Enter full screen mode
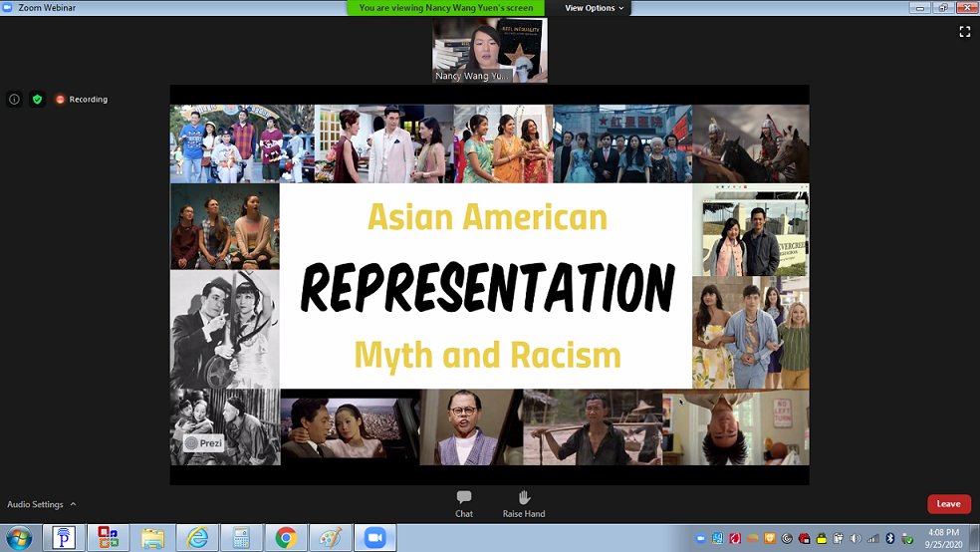 [964, 32]
